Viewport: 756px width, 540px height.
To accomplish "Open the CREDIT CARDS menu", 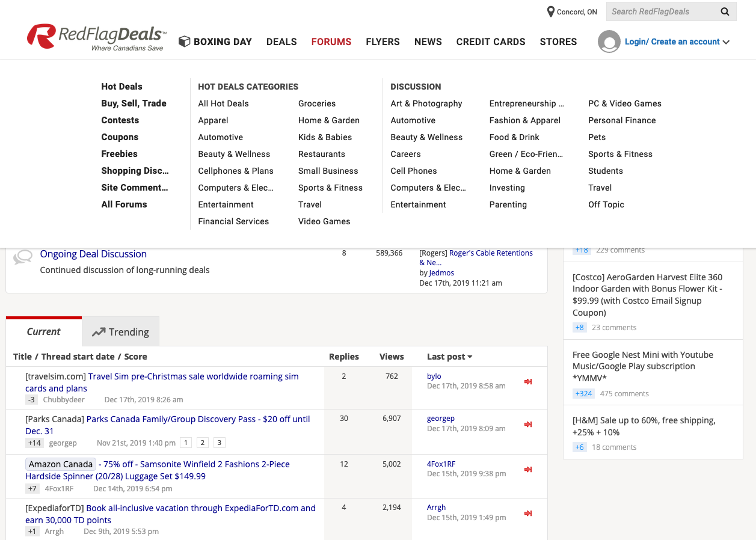I will pyautogui.click(x=491, y=41).
